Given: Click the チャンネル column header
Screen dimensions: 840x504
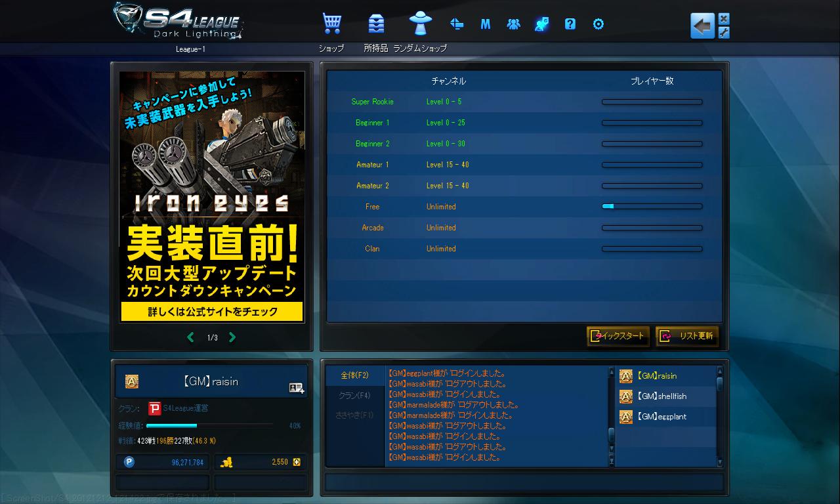Looking at the screenshot, I should 449,81.
